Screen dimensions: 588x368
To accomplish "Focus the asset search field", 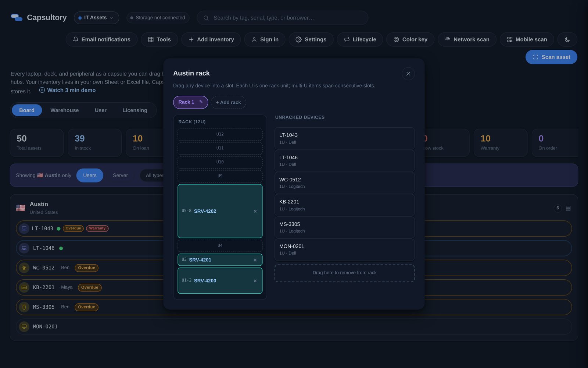I will pos(282,18).
